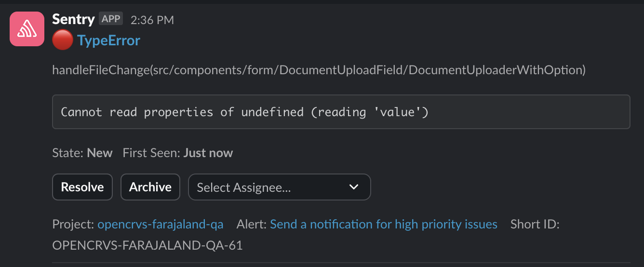Click the chevron arrow in assignee selector
The height and width of the screenshot is (267, 644).
tap(354, 187)
